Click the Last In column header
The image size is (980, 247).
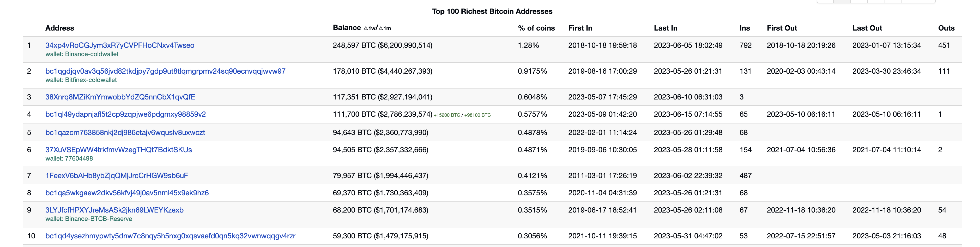(x=666, y=28)
